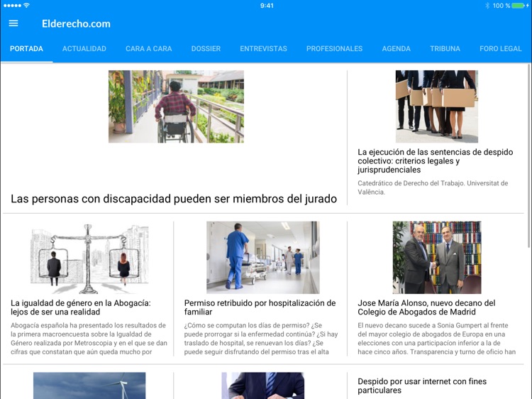This screenshot has width=532, height=399.
Task: Open the scales of justice illustration
Action: [x=89, y=258]
